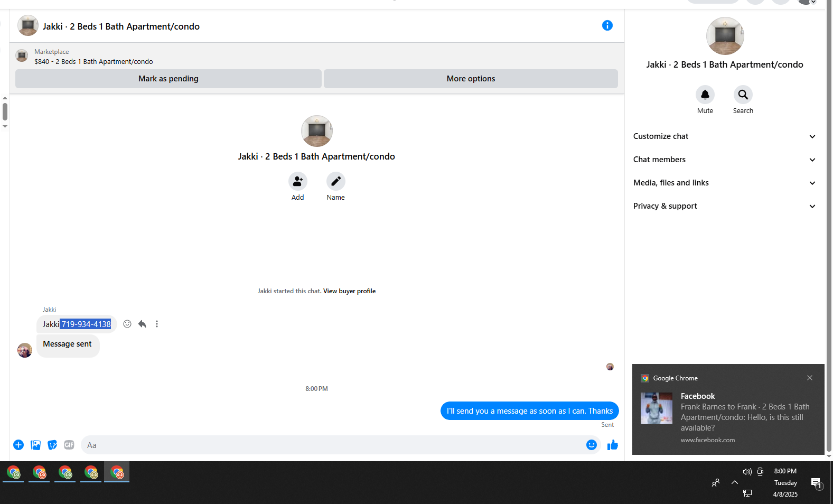Click the Marketplace listing $840 link

93,62
